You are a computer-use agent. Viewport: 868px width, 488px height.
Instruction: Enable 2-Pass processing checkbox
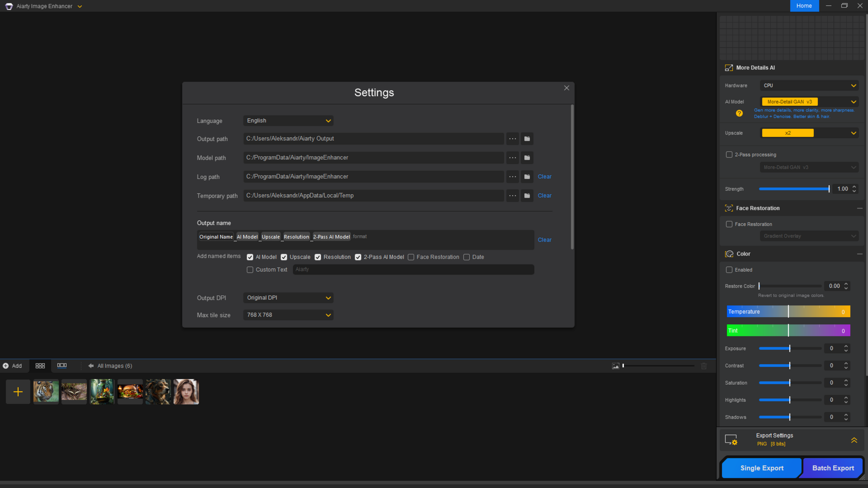click(729, 155)
